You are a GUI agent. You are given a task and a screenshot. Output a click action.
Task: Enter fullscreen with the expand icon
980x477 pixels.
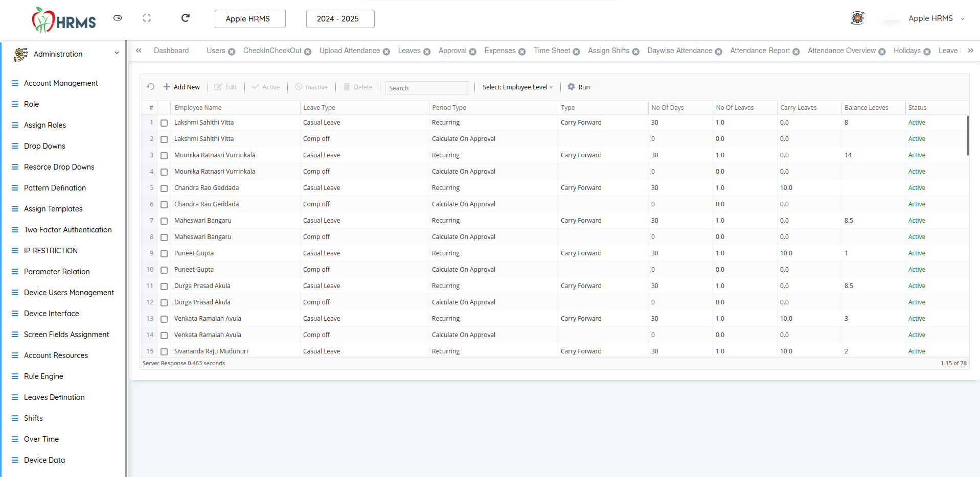pyautogui.click(x=147, y=18)
